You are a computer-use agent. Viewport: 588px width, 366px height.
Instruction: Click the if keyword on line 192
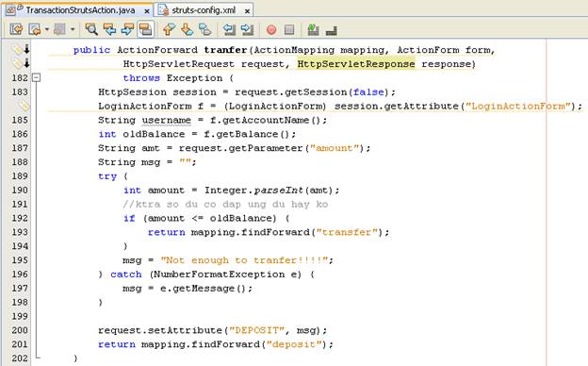(x=129, y=218)
